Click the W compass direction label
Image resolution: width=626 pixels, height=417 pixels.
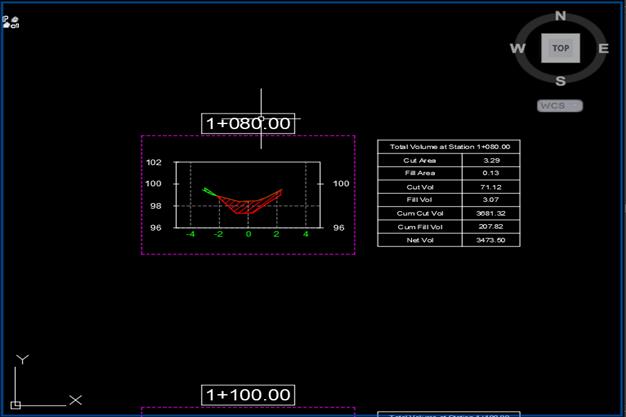click(x=517, y=48)
